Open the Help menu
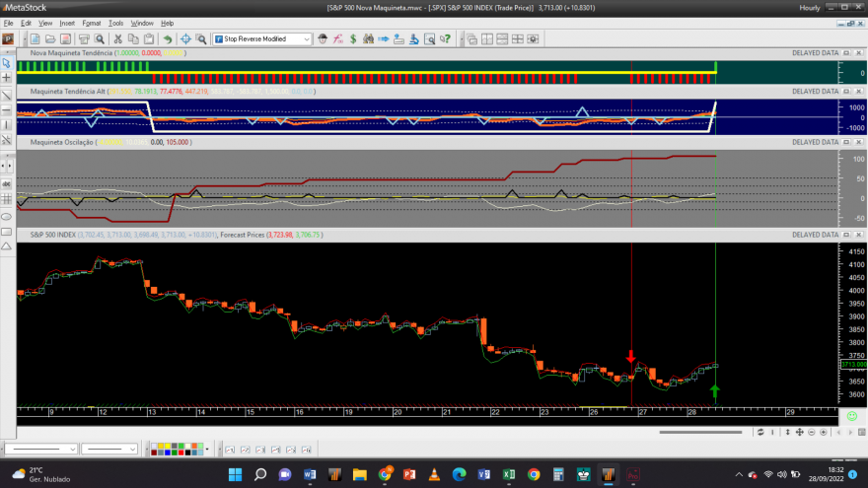The width and height of the screenshot is (868, 488). pyautogui.click(x=167, y=24)
